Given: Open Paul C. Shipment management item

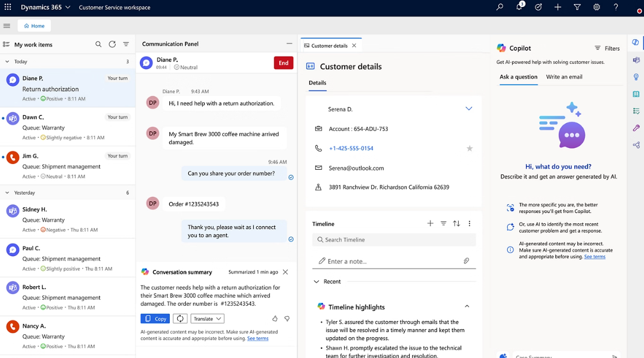Looking at the screenshot, I should click(68, 258).
